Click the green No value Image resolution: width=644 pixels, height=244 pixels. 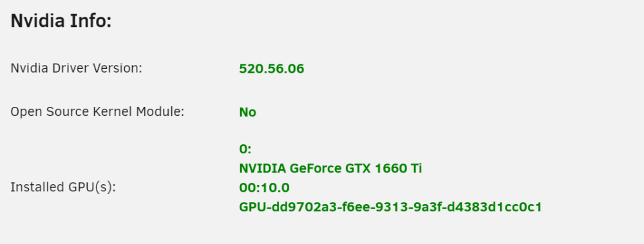point(248,112)
